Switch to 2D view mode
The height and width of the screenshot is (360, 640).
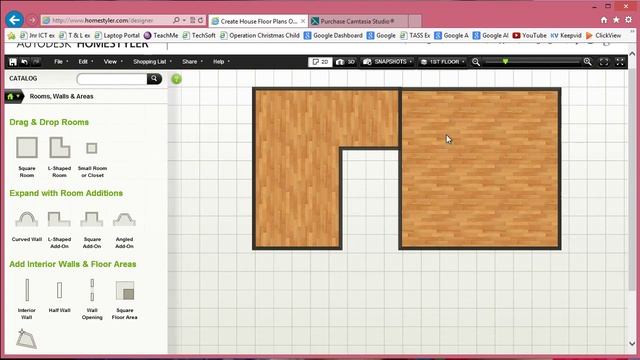[x=320, y=62]
